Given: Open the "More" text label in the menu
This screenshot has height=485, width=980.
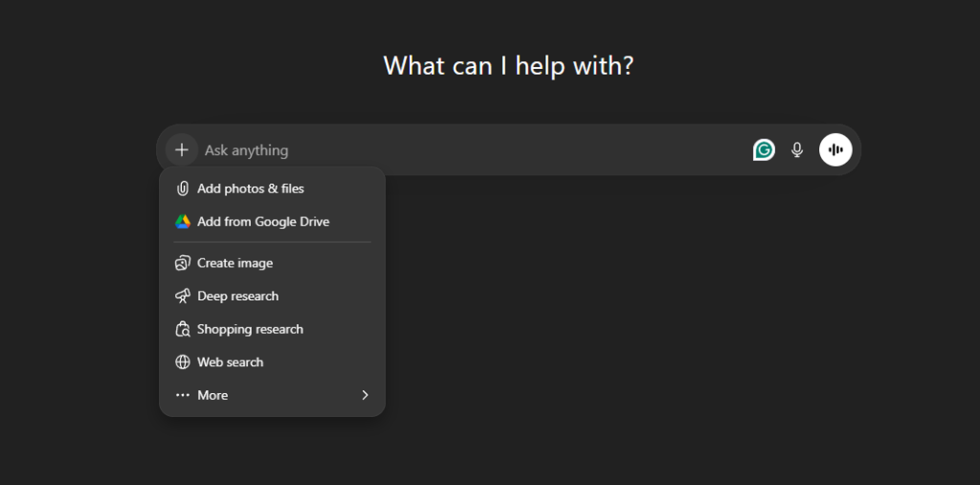Looking at the screenshot, I should click(212, 395).
